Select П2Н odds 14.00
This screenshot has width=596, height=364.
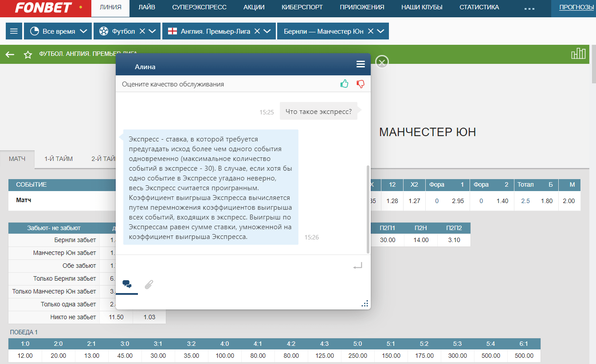coord(421,240)
